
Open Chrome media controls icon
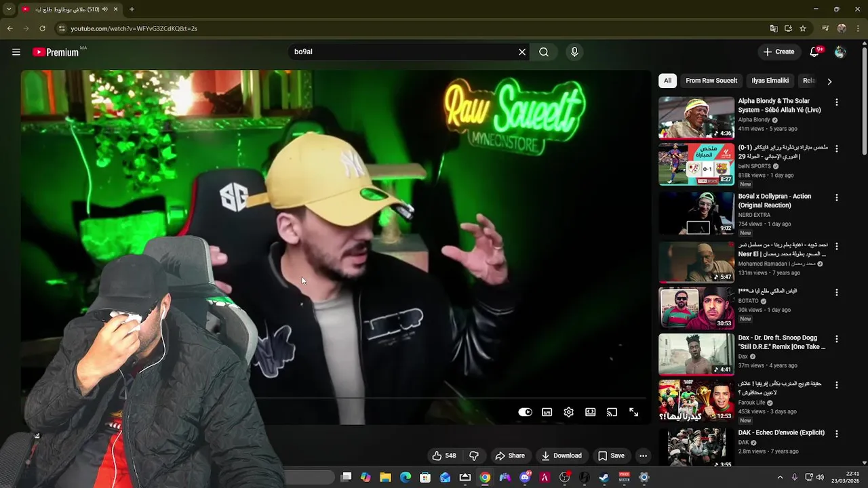825,28
